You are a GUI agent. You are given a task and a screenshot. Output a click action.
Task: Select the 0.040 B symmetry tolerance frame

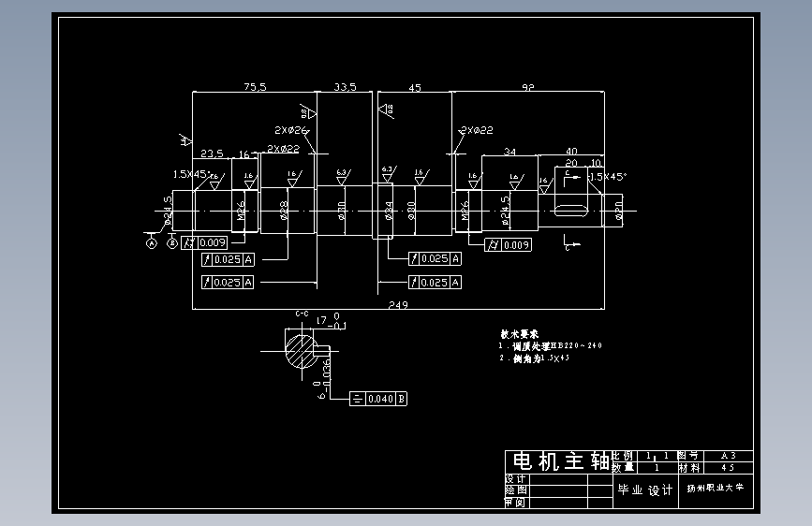378,399
